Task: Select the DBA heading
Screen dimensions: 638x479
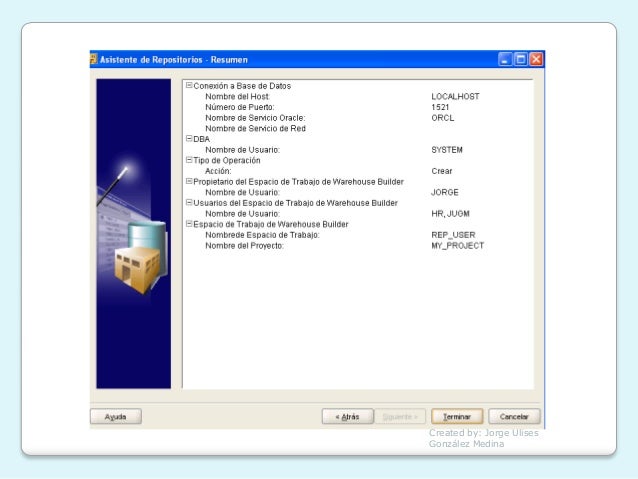Action: [x=201, y=139]
